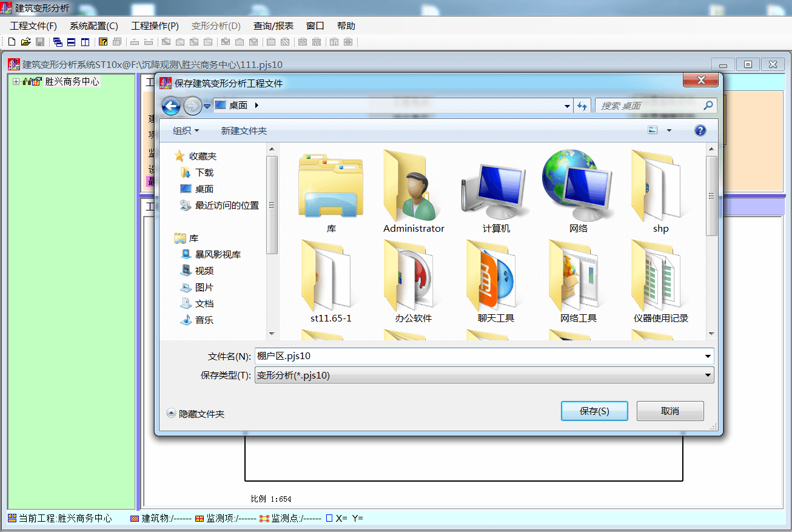Click the open project folder icon
Screen dimensions: 792x532
point(25,42)
